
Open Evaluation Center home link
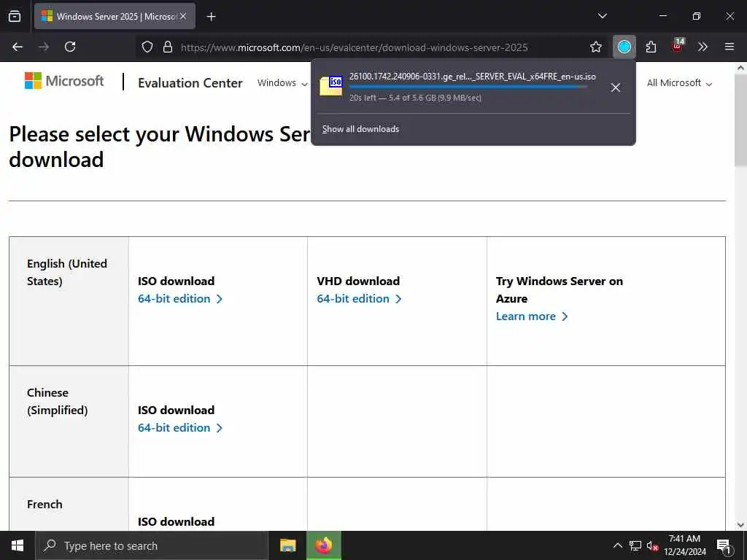tap(190, 83)
